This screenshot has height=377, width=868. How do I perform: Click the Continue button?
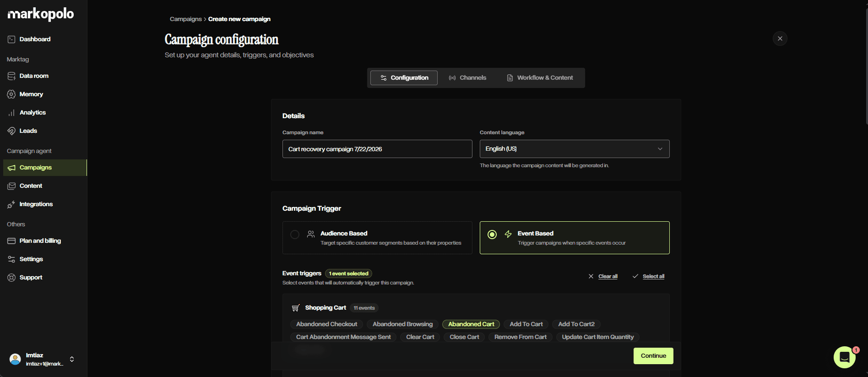[653, 356]
